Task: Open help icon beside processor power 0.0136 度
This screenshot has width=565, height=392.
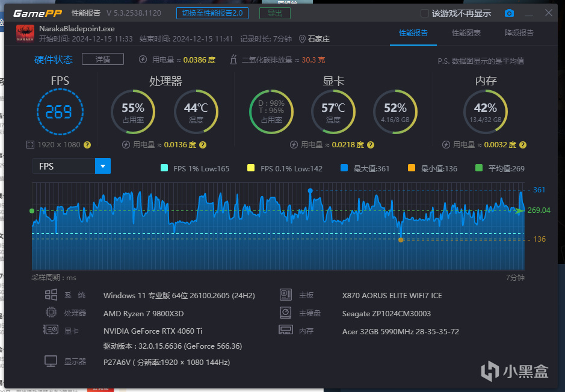Action: (203, 145)
